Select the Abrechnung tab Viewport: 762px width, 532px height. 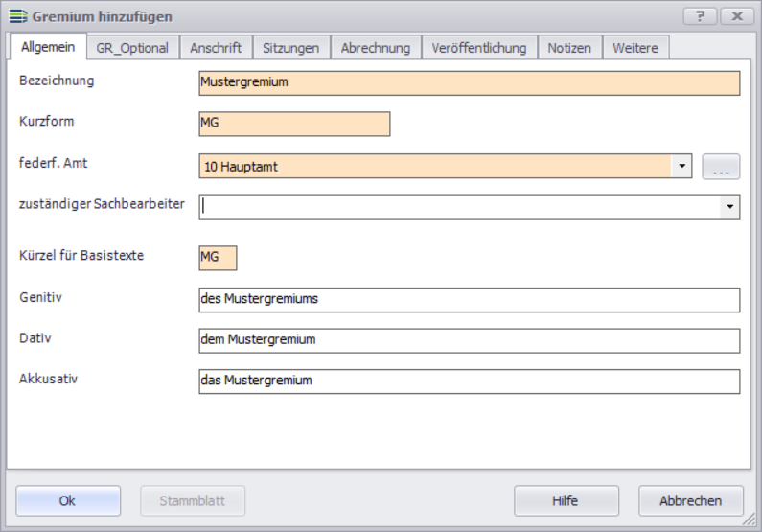pyautogui.click(x=375, y=48)
